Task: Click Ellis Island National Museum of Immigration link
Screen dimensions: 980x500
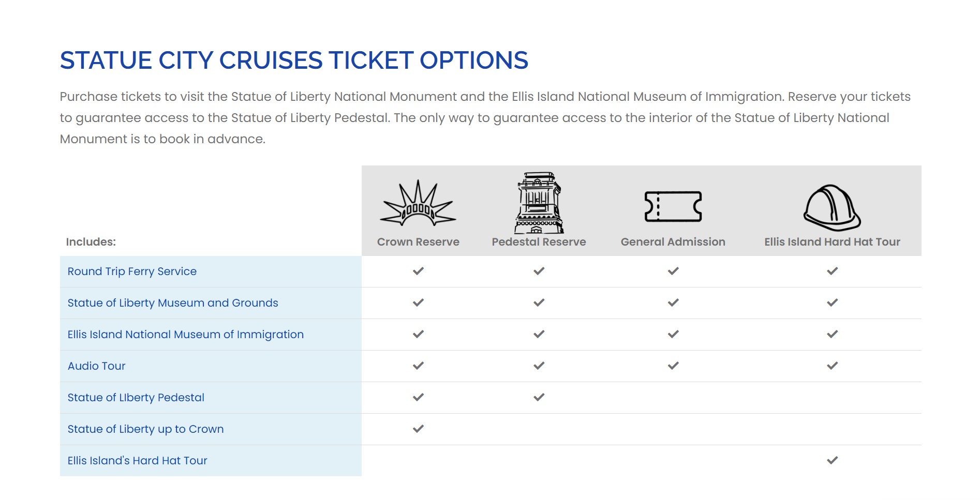Action: point(185,335)
